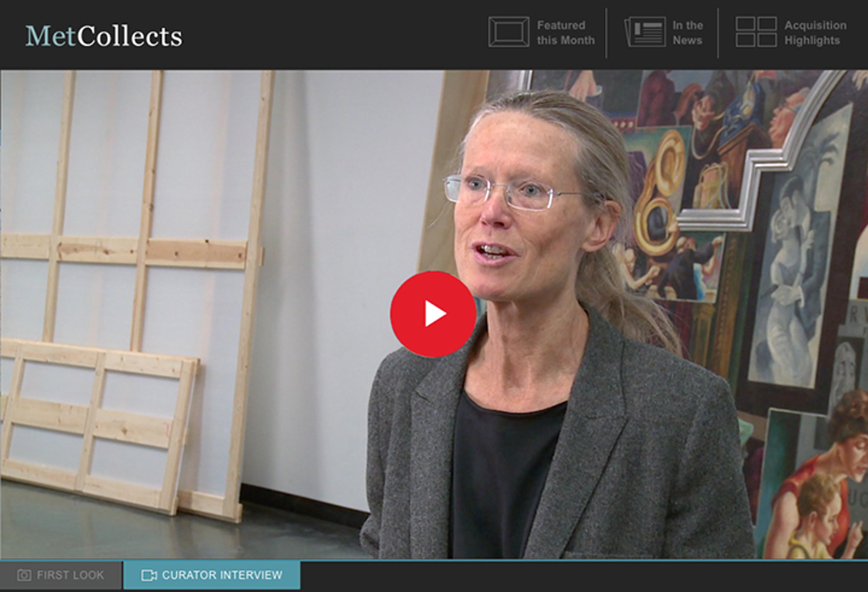Open the "Featured this Month" text link

[566, 33]
